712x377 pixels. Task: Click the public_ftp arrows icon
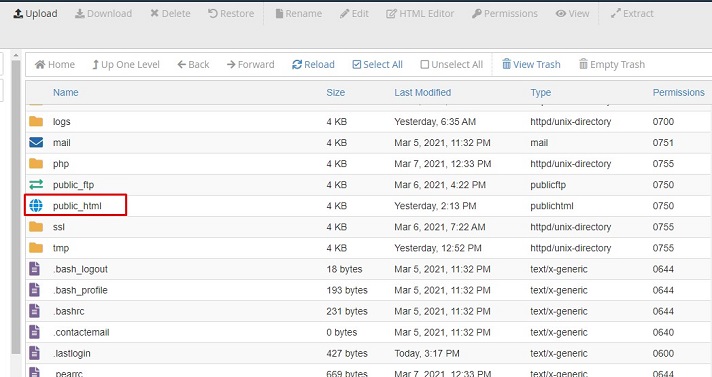(x=36, y=184)
